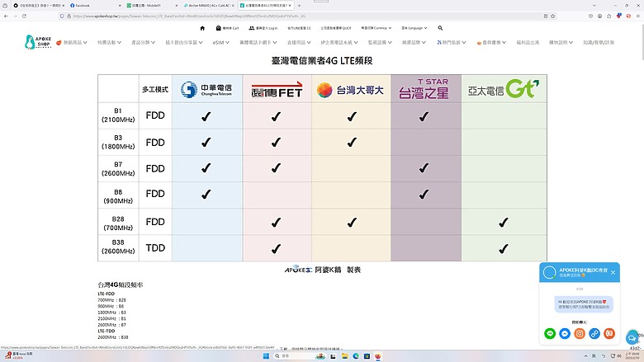This screenshot has height=362, width=644.
Task: Open the shopping Cart
Action: click(227, 28)
